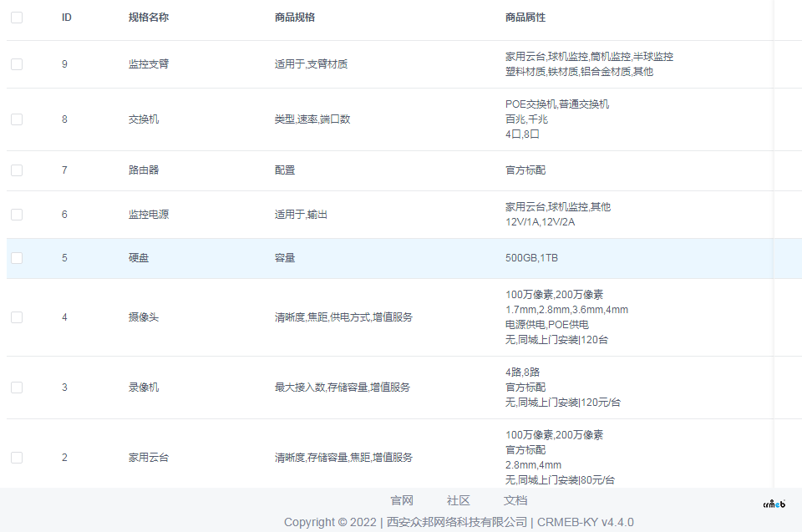This screenshot has width=802, height=532.
Task: Click the 商品属性 column header
Action: tap(525, 18)
